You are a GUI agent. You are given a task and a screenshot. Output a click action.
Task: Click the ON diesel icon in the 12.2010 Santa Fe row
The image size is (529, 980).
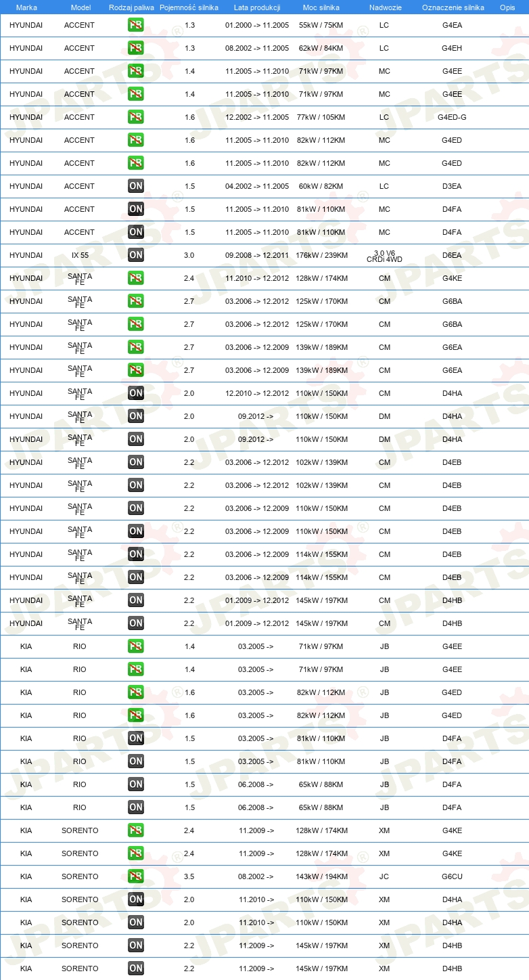coord(136,393)
